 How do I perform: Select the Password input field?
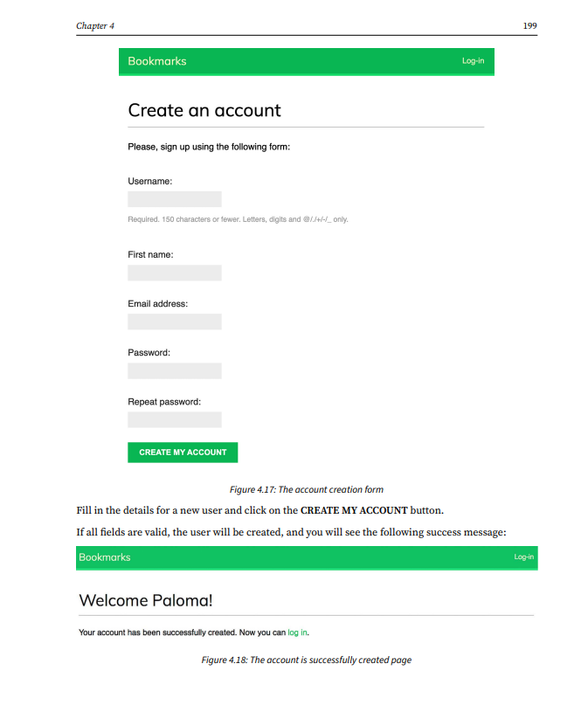coord(175,370)
